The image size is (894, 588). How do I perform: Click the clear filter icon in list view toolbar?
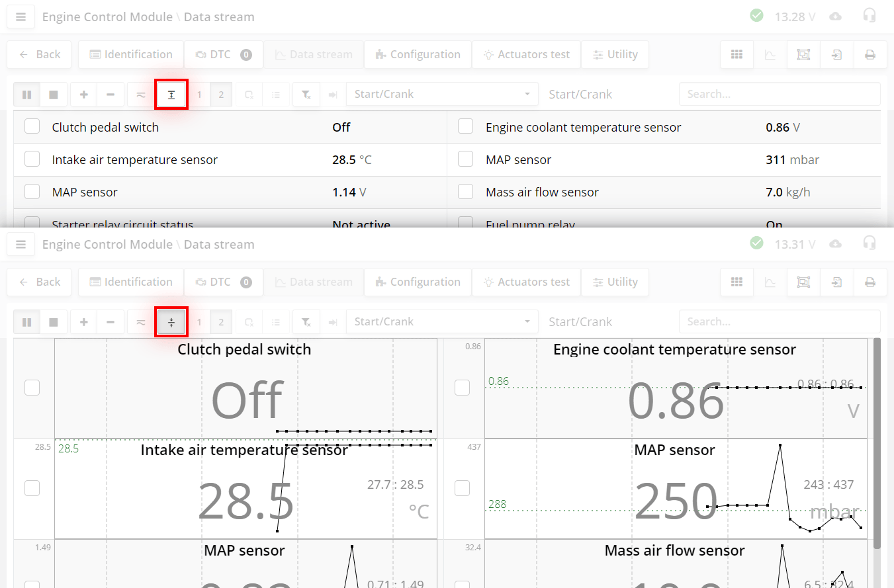[306, 95]
